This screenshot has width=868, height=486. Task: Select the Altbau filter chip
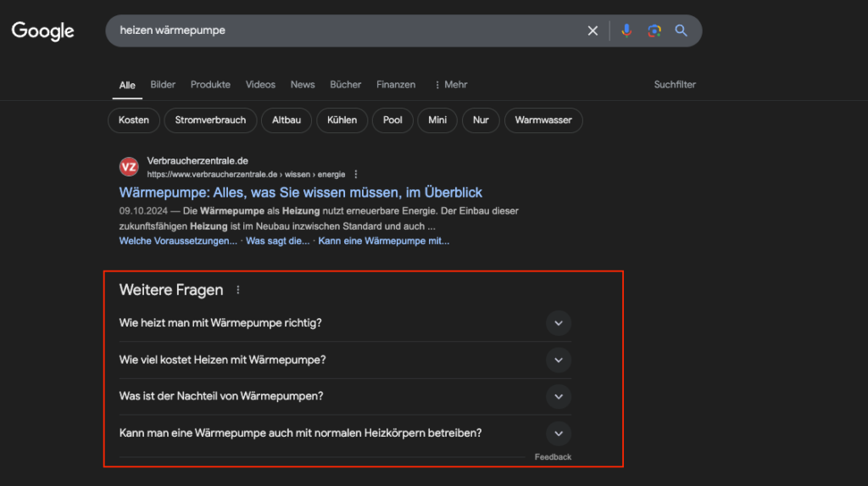[x=287, y=120]
